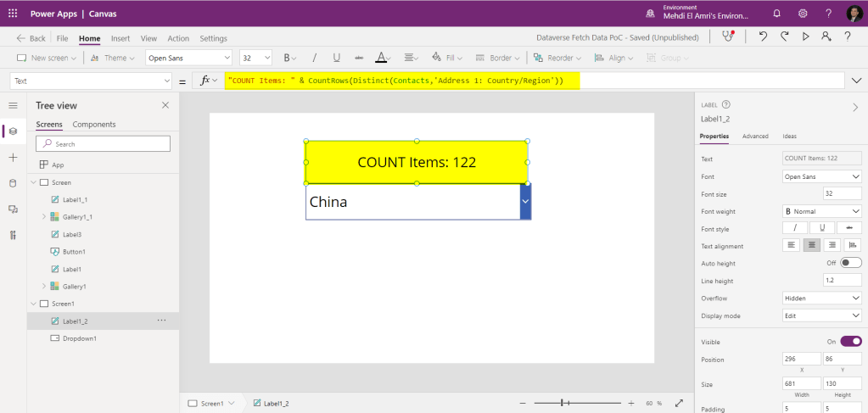Click the Back button
This screenshot has width=868, height=413.
(31, 38)
